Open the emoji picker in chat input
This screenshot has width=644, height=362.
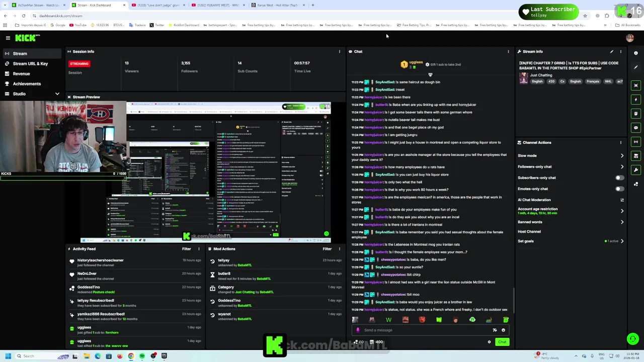tap(503, 330)
